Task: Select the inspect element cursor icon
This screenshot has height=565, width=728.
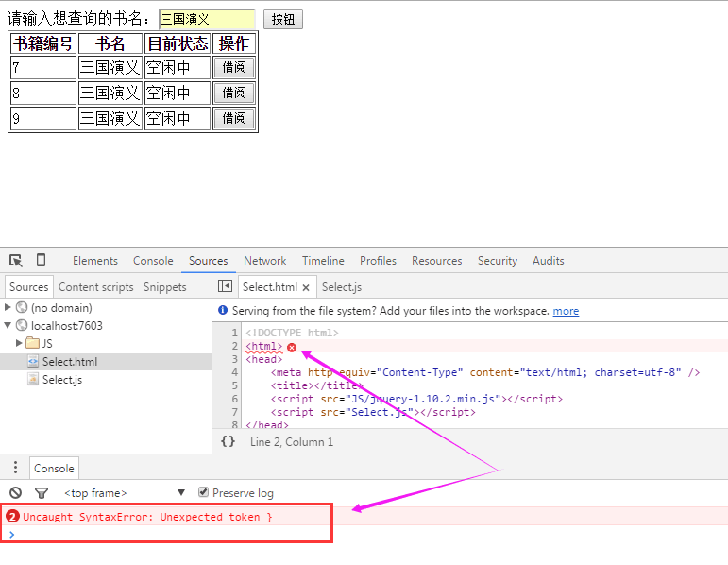Action: [x=16, y=261]
